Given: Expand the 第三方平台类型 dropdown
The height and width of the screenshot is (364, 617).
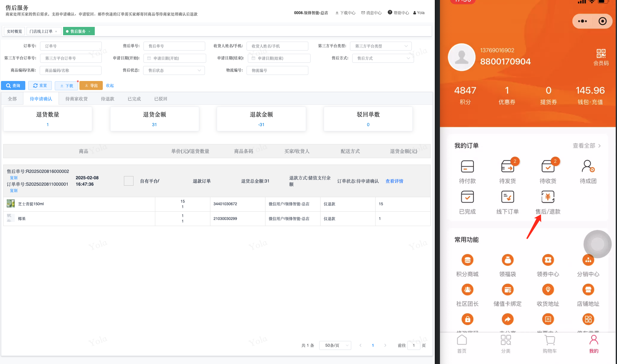Looking at the screenshot, I should [380, 46].
